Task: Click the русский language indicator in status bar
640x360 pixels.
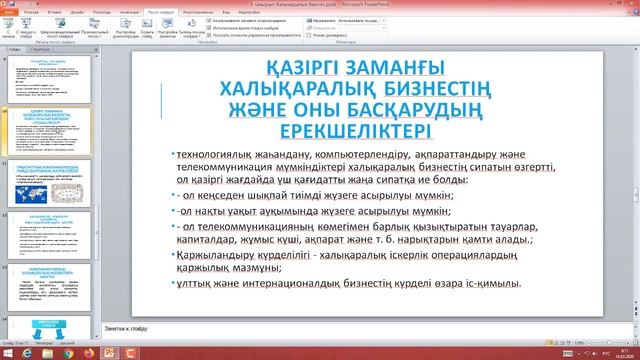Action: [67, 343]
